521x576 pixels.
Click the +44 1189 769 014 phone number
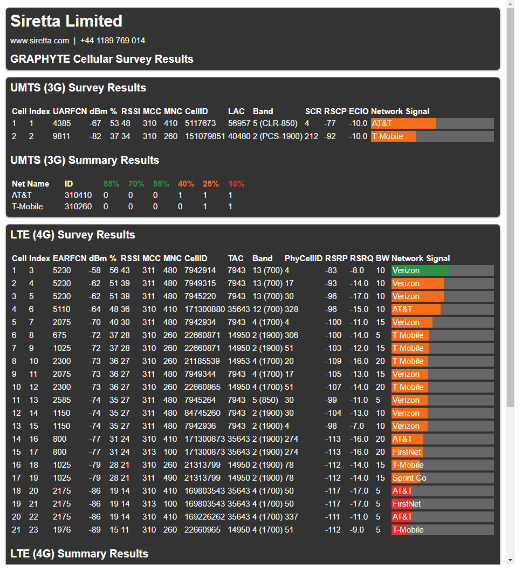(x=112, y=40)
